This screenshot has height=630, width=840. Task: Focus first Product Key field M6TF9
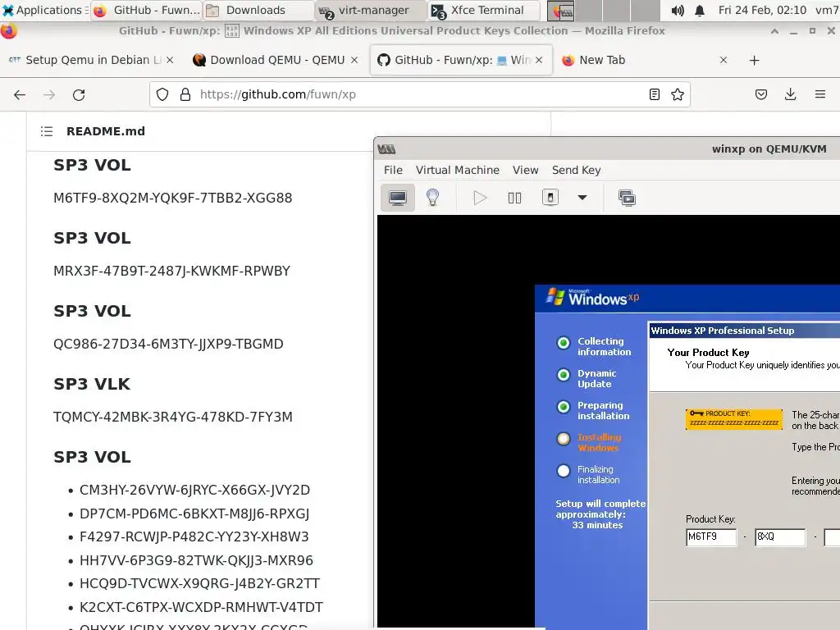[x=711, y=536]
